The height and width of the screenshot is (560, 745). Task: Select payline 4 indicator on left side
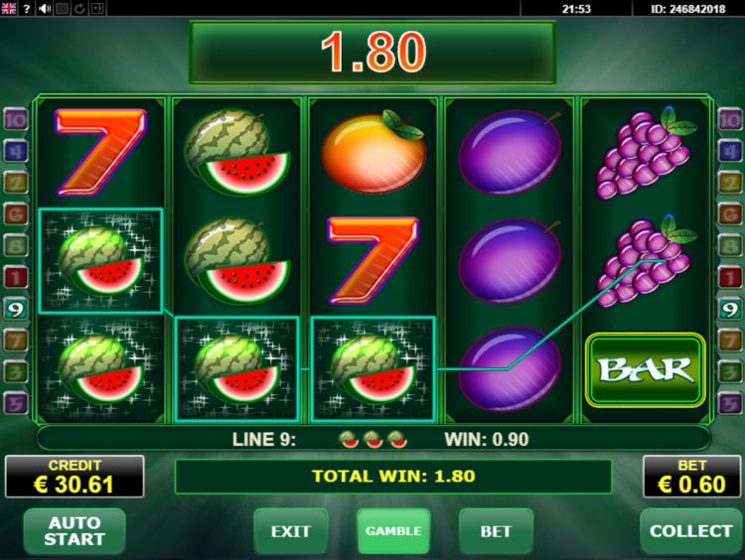pyautogui.click(x=16, y=152)
